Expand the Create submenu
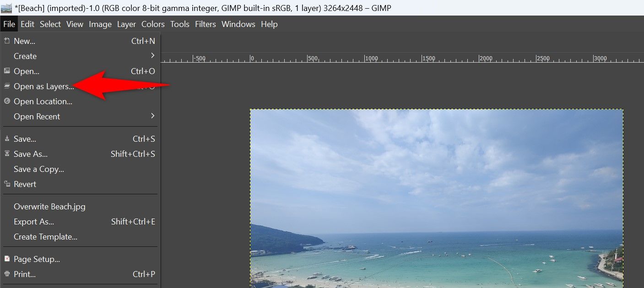This screenshot has height=288, width=644. coord(25,56)
